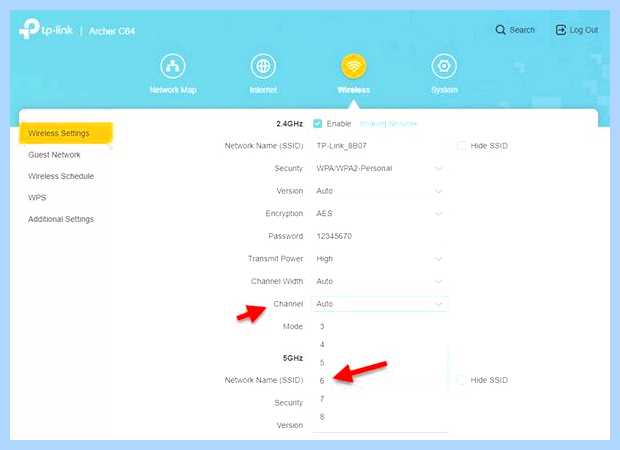Open Wireless Settings in sidebar
The width and height of the screenshot is (620, 450).
point(66,133)
